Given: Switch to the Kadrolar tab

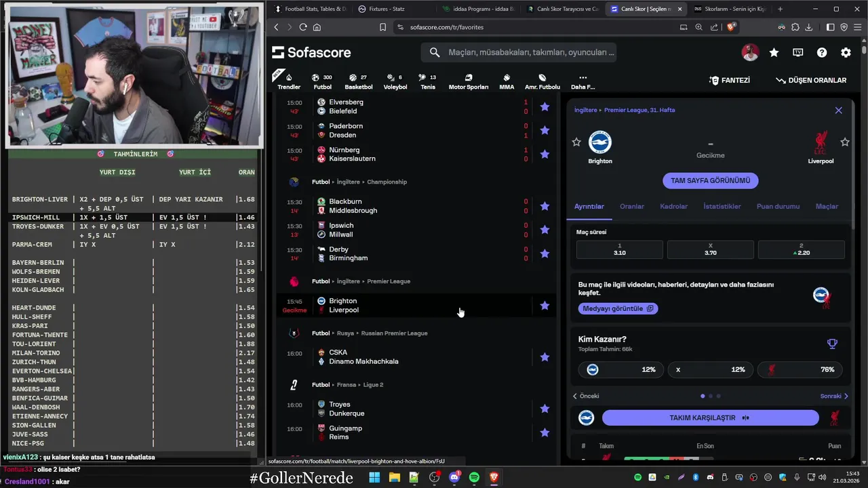Looking at the screenshot, I should coord(673,206).
